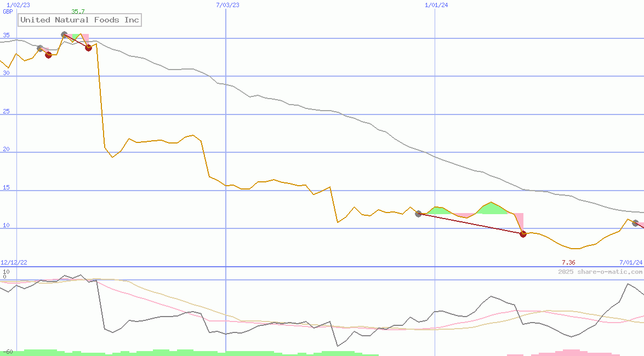Click the 12/12/22 start date label

[x=14, y=262]
